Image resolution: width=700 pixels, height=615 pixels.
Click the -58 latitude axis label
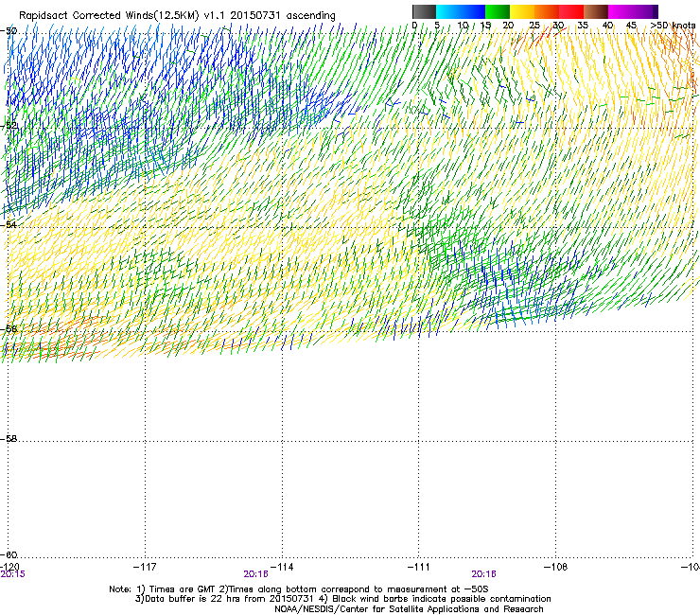point(9,439)
